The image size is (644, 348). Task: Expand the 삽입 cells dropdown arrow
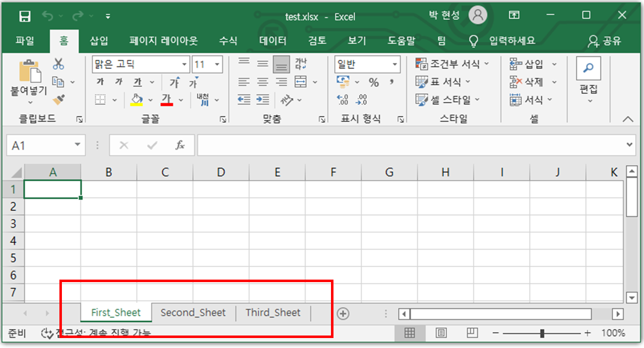point(554,64)
